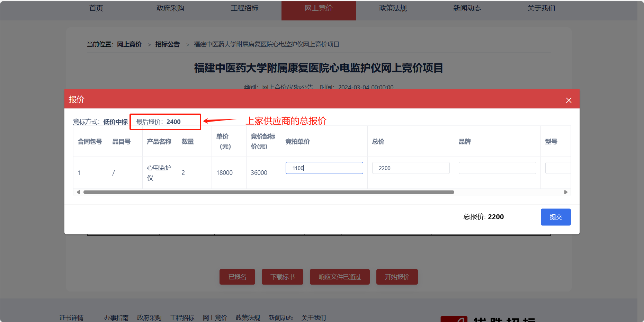Select the 工程招标 navigation item
644x322 pixels.
click(x=244, y=8)
